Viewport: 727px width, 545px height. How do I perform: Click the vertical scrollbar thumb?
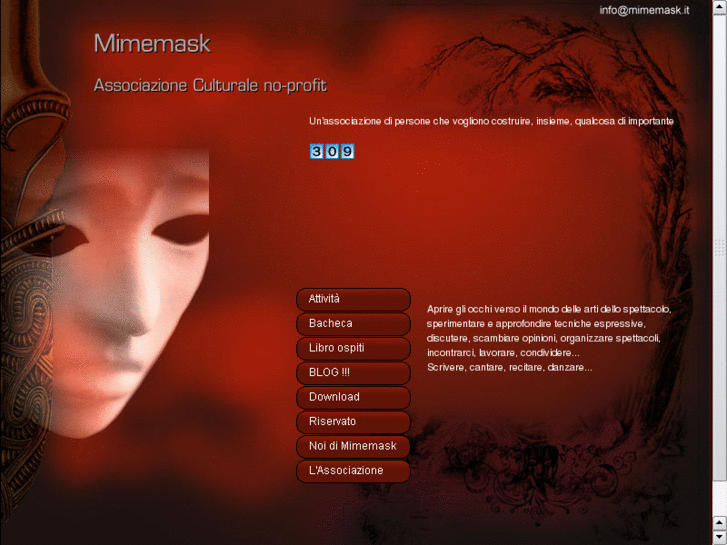click(x=719, y=248)
